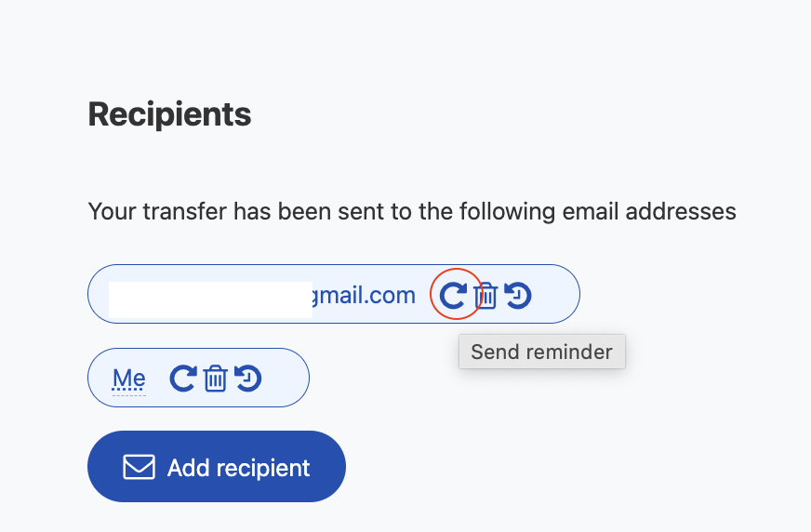Remove the Me recipient using trash icon
This screenshot has width=811, height=532.
(x=216, y=379)
